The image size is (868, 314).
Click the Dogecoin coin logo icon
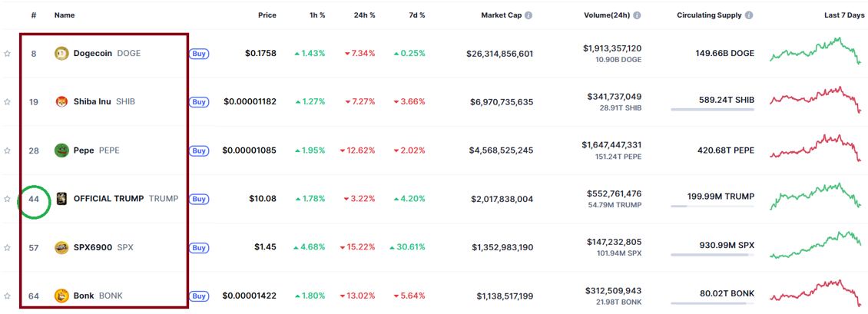point(62,54)
